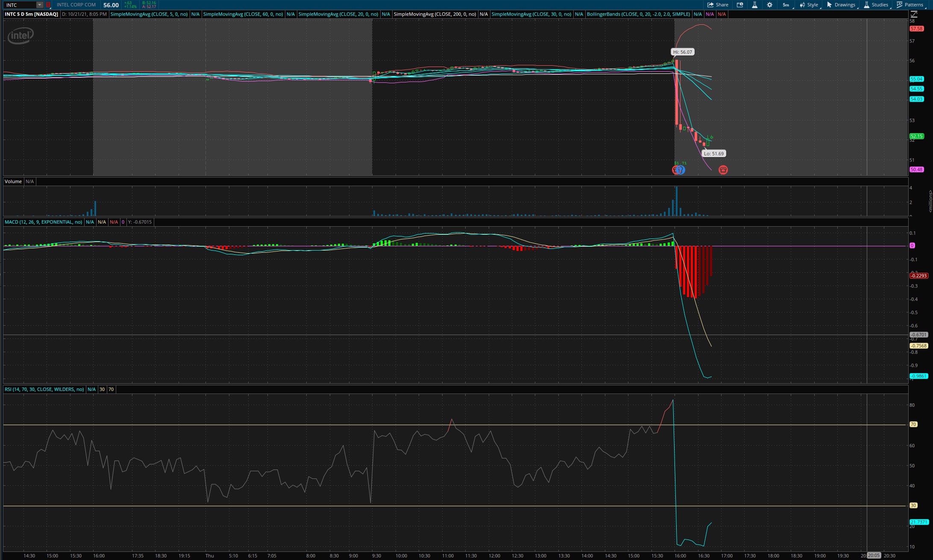Open the Patterns menu

(910, 5)
